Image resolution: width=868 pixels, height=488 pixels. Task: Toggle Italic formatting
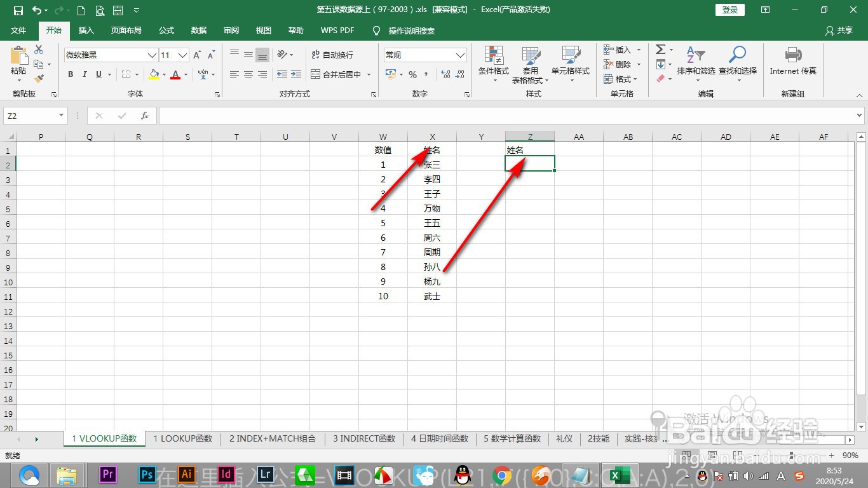(85, 74)
